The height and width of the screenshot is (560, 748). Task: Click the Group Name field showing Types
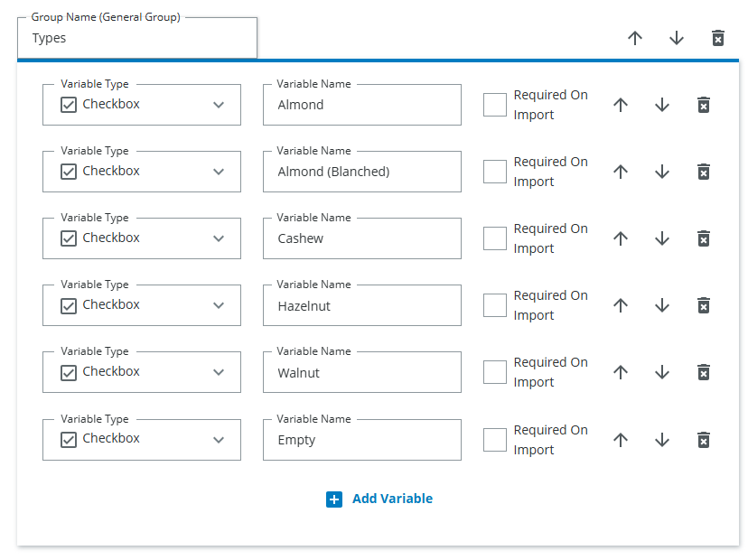(136, 38)
